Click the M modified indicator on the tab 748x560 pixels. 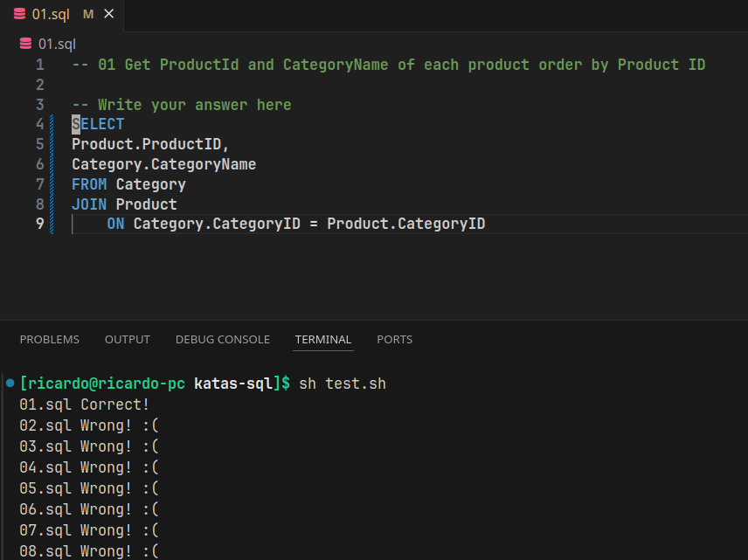point(87,15)
